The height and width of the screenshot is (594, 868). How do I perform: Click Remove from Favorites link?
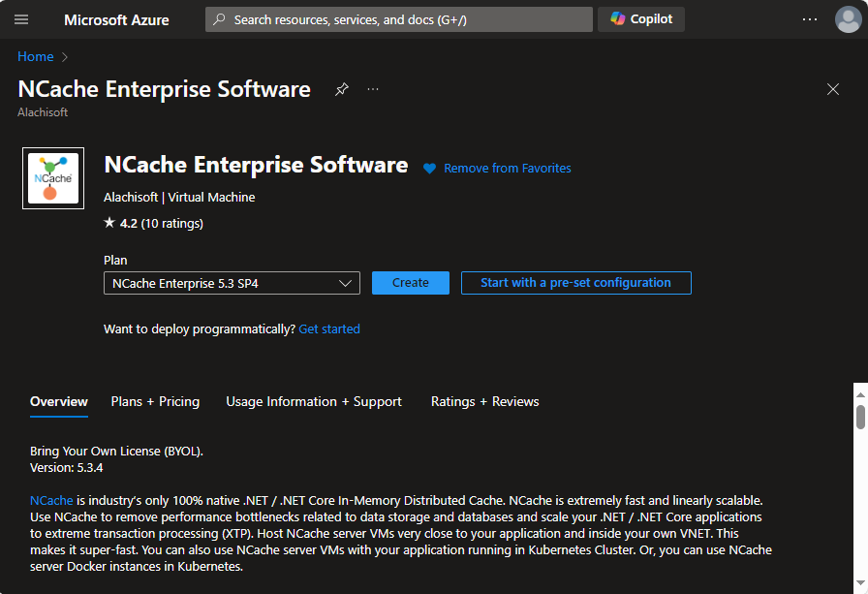point(507,169)
